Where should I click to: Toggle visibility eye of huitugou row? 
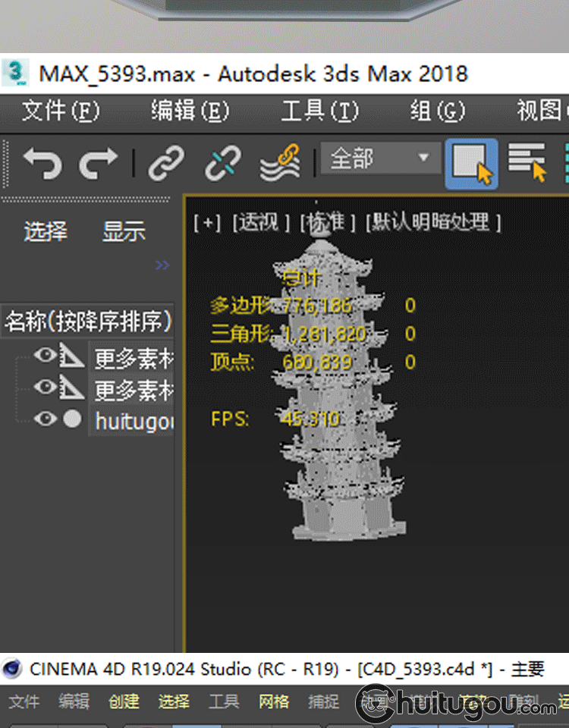(45, 419)
